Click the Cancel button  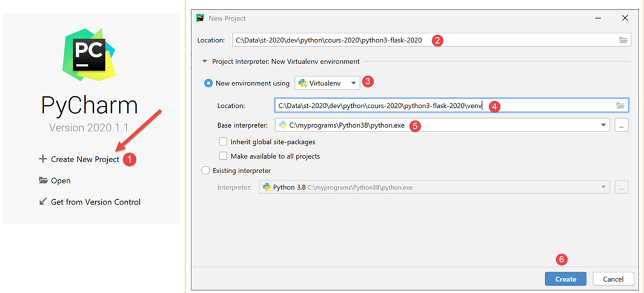(x=613, y=279)
